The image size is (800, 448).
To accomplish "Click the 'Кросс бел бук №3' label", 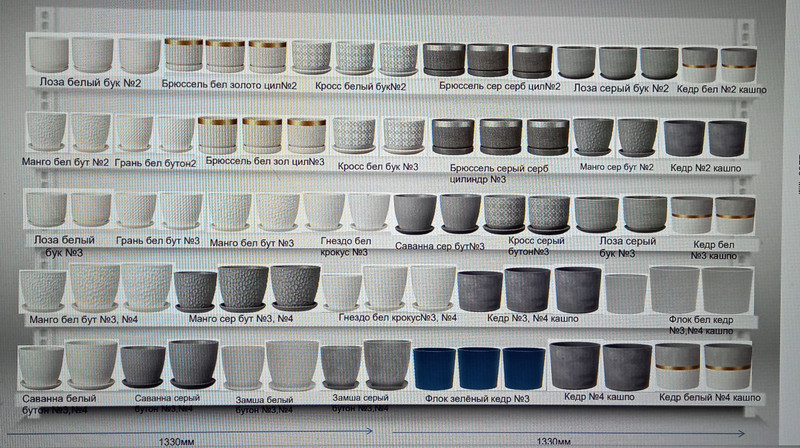I will [x=378, y=164].
